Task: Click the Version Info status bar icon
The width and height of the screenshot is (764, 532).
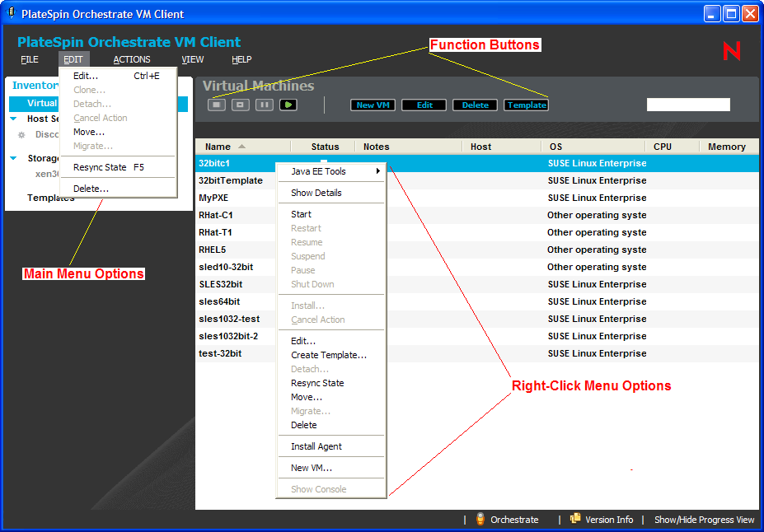Action: pos(575,518)
